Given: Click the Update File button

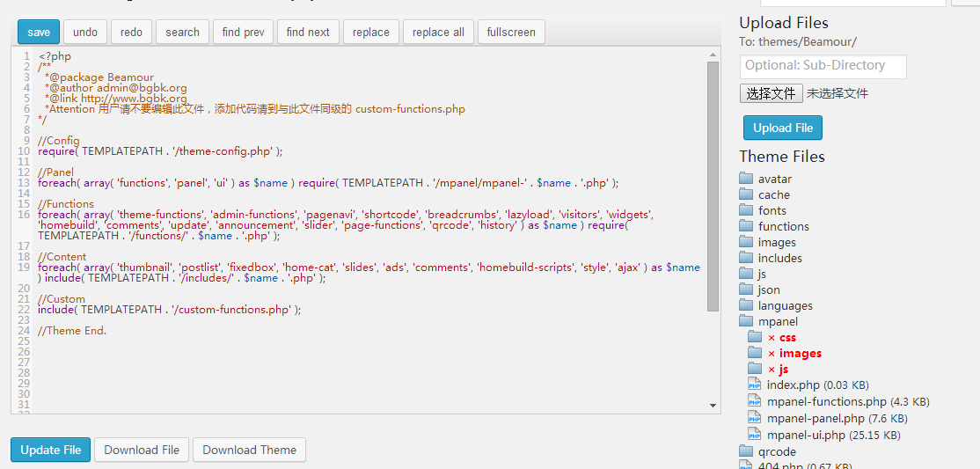Looking at the screenshot, I should click(50, 450).
